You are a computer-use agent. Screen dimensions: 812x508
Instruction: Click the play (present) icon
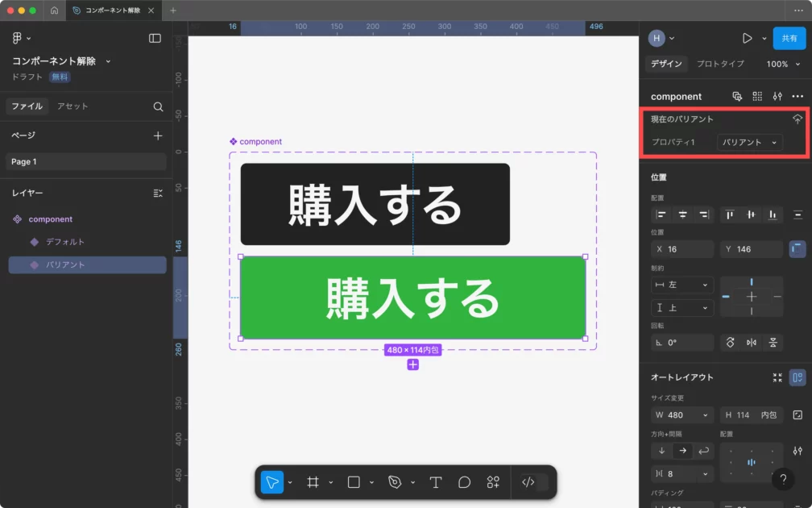[747, 38]
